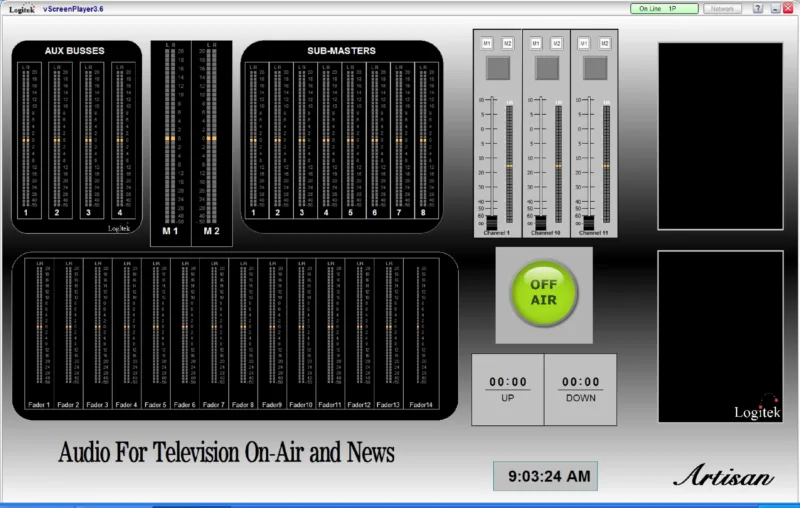Image resolution: width=800 pixels, height=508 pixels.
Task: Select Aux Bus 1 meter
Action: pos(29,140)
